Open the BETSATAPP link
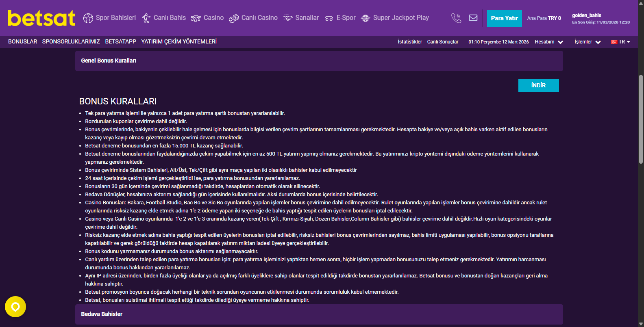644x327 pixels. [121, 41]
